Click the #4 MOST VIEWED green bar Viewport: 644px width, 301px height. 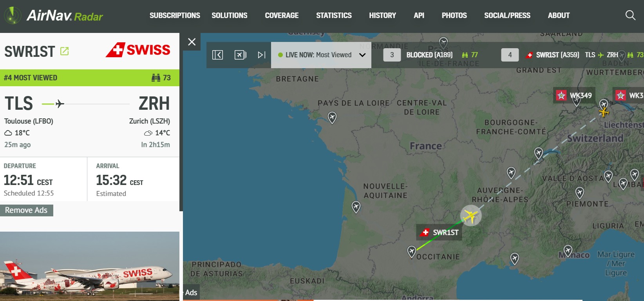pyautogui.click(x=90, y=78)
